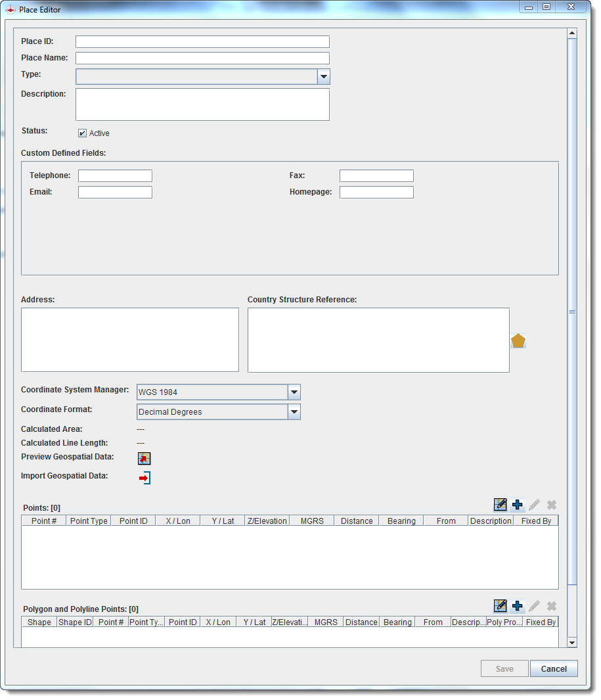Click the Preview Geospatial Data icon
The width and height of the screenshot is (601, 700).
pos(144,458)
